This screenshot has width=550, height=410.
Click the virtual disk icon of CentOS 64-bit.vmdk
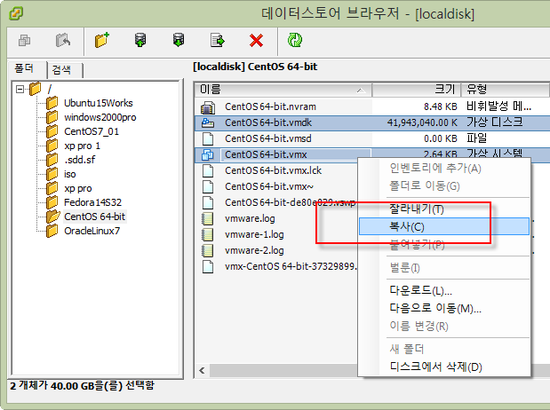pyautogui.click(x=208, y=123)
